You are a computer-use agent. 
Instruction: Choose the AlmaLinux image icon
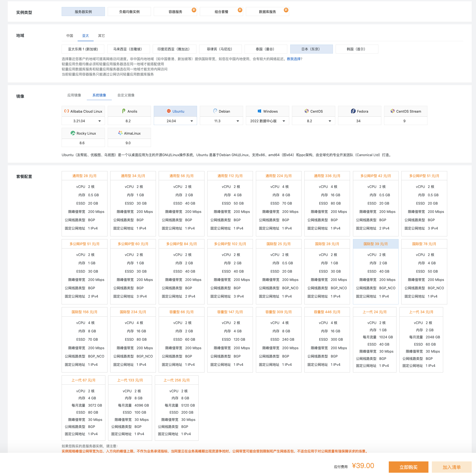tap(120, 133)
